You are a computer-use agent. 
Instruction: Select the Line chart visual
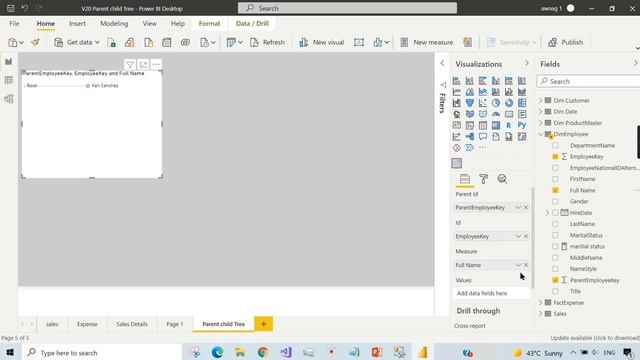457,92
